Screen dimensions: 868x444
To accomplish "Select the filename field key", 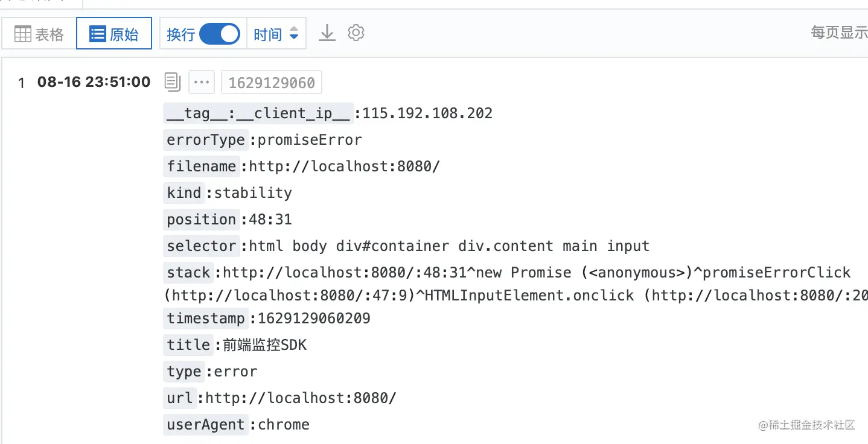I will click(x=202, y=166).
